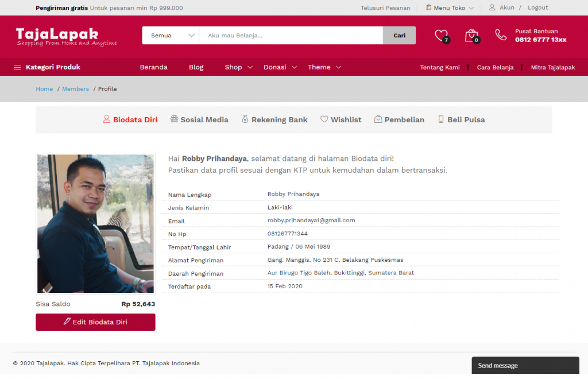The height and width of the screenshot is (379, 588).
Task: Open the Send message chat box
Action: 525,365
